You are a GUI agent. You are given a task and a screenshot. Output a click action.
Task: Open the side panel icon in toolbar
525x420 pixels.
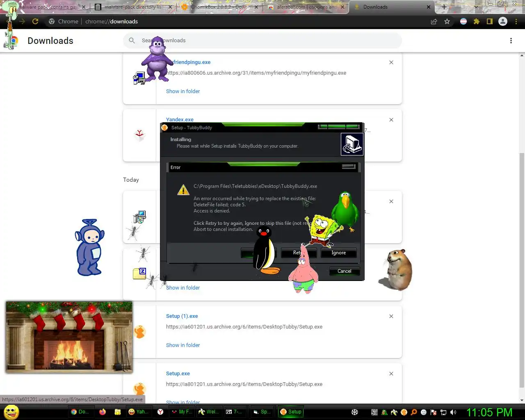click(490, 21)
